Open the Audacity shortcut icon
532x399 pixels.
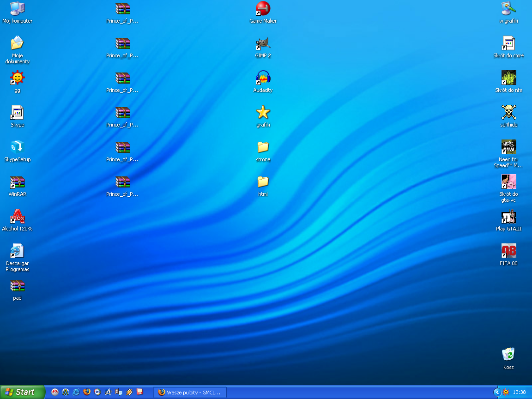pos(263,78)
